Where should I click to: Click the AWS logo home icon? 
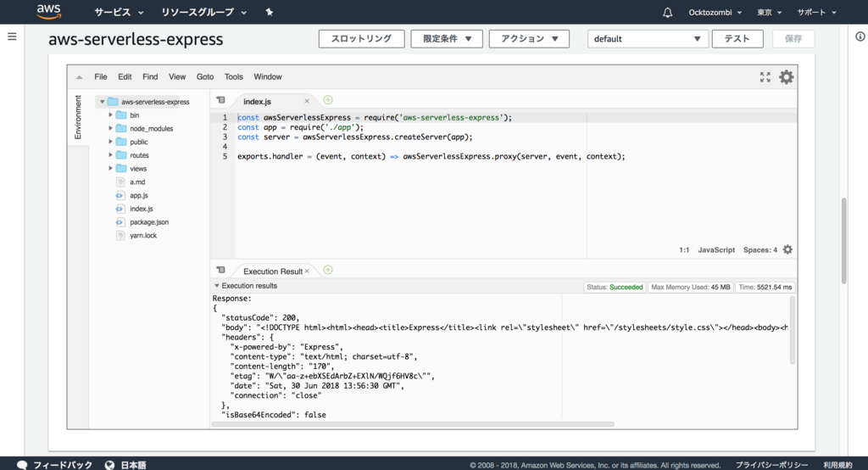coord(48,12)
